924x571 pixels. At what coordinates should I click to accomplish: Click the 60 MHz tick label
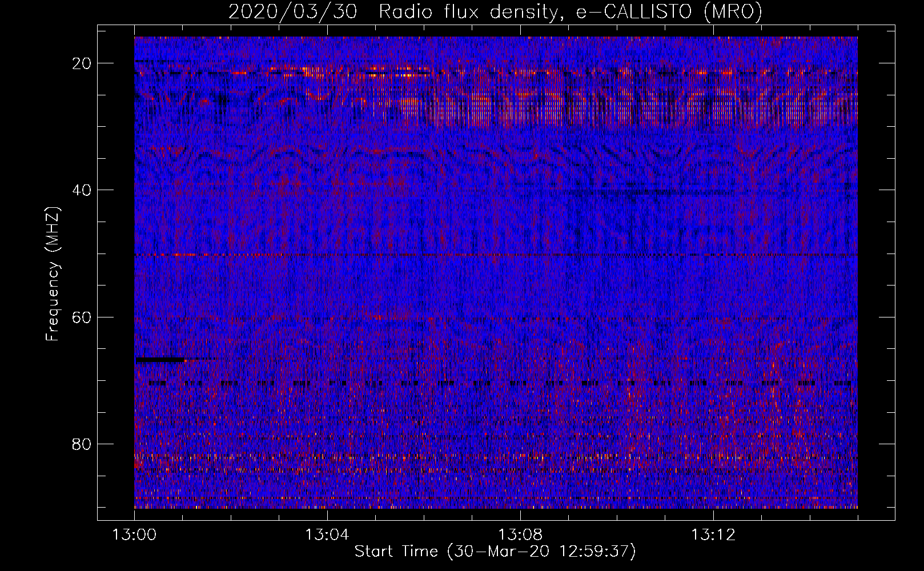coord(82,317)
